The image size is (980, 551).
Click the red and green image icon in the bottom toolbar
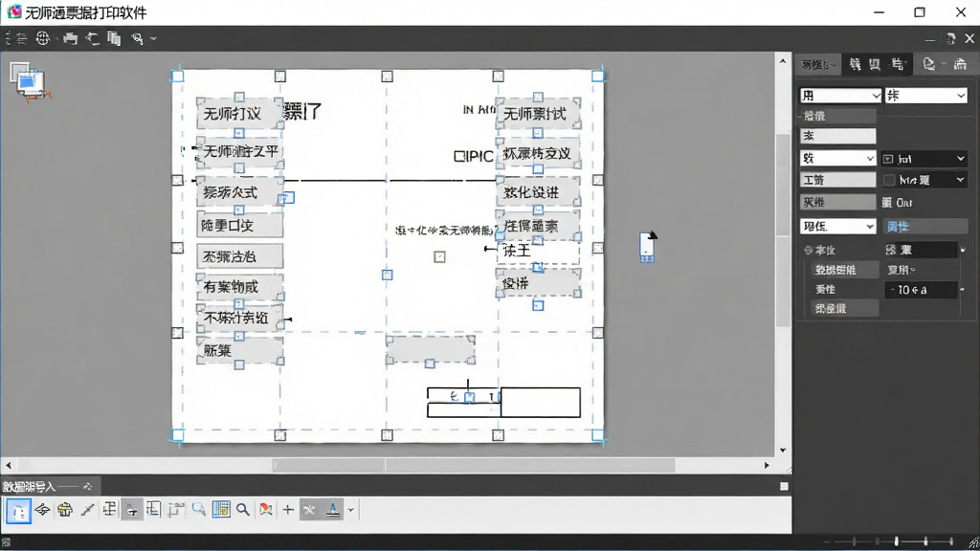point(266,510)
